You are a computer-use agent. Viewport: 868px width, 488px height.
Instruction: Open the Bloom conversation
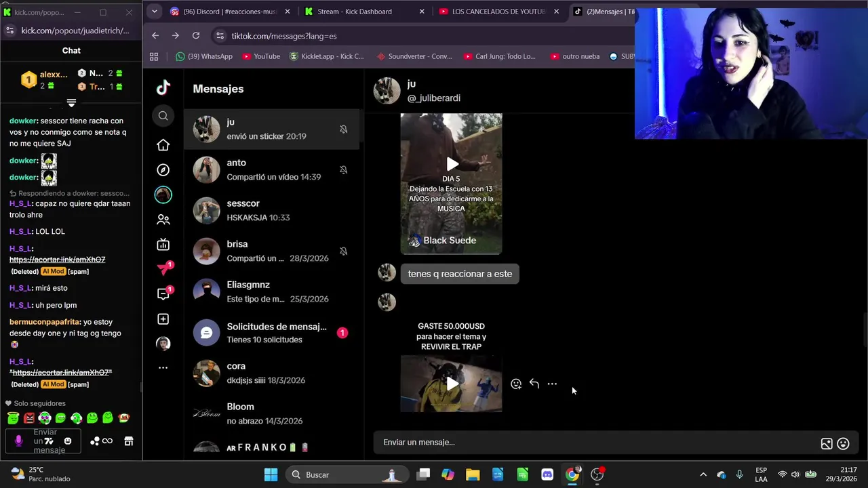(271, 413)
